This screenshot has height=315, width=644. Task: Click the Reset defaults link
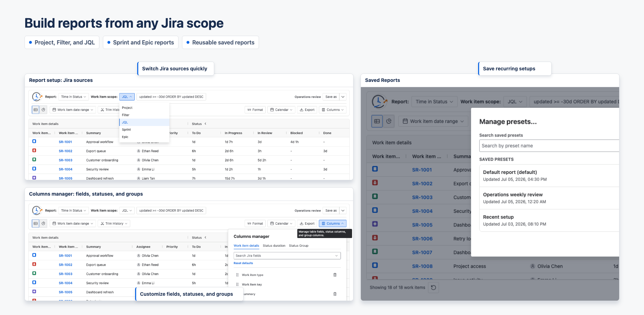click(x=243, y=263)
